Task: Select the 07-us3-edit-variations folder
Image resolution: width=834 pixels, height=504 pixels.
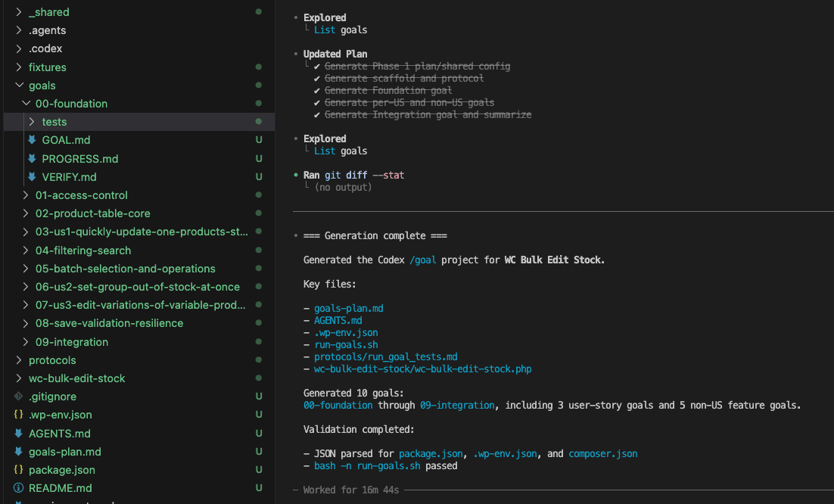Action: point(141,305)
